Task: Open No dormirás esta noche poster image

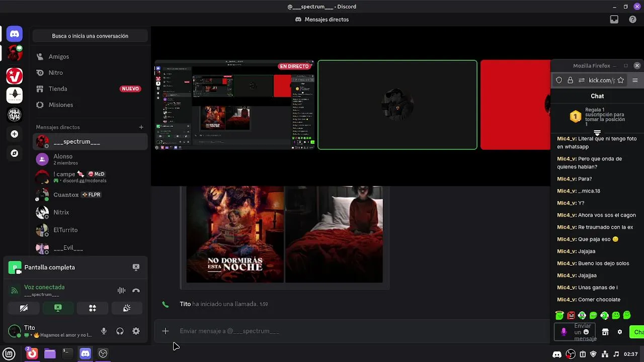Action: click(x=235, y=234)
